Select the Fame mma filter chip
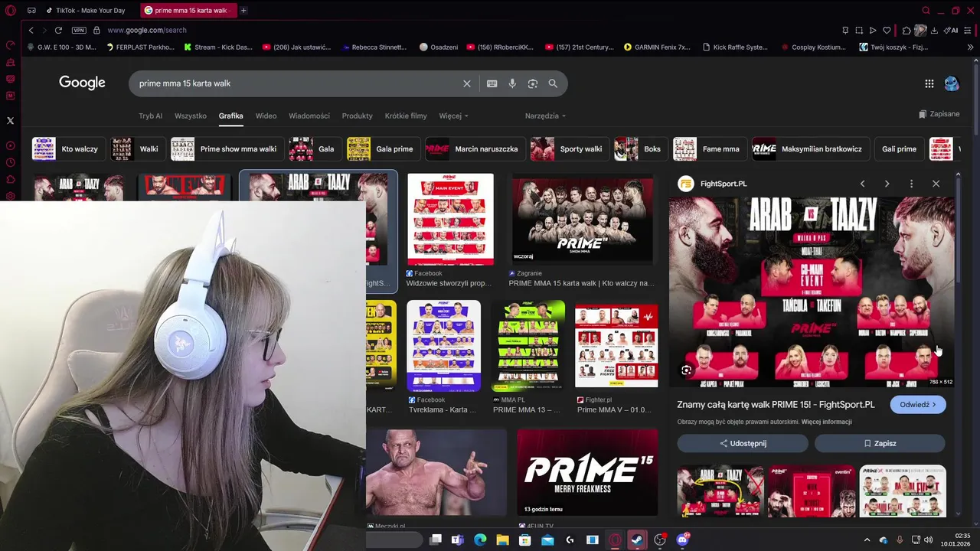 click(709, 149)
